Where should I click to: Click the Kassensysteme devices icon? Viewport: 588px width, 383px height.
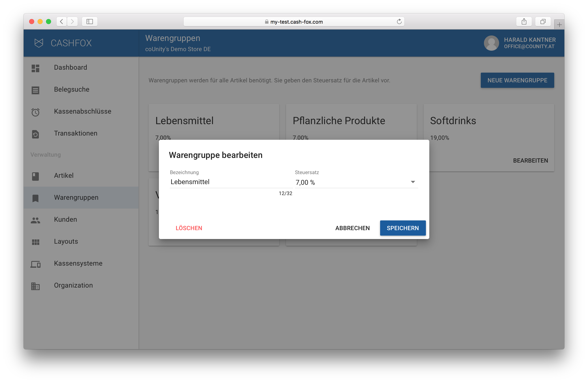coord(35,264)
